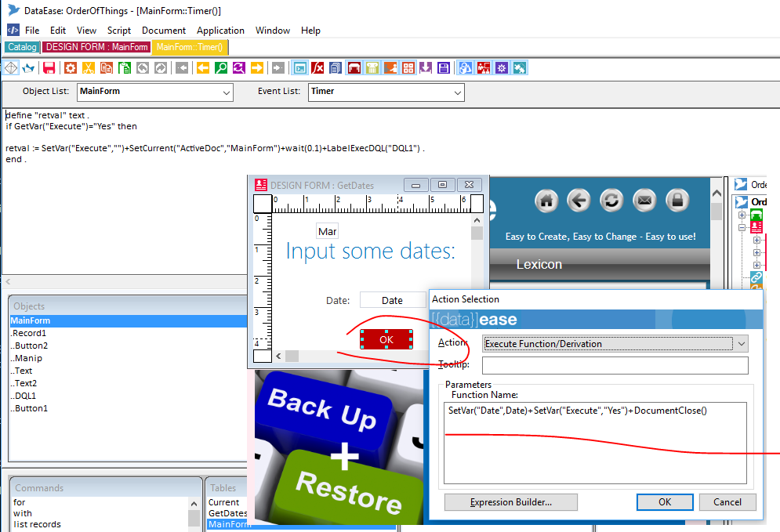Expand the tree node beside green table icon

click(x=742, y=215)
